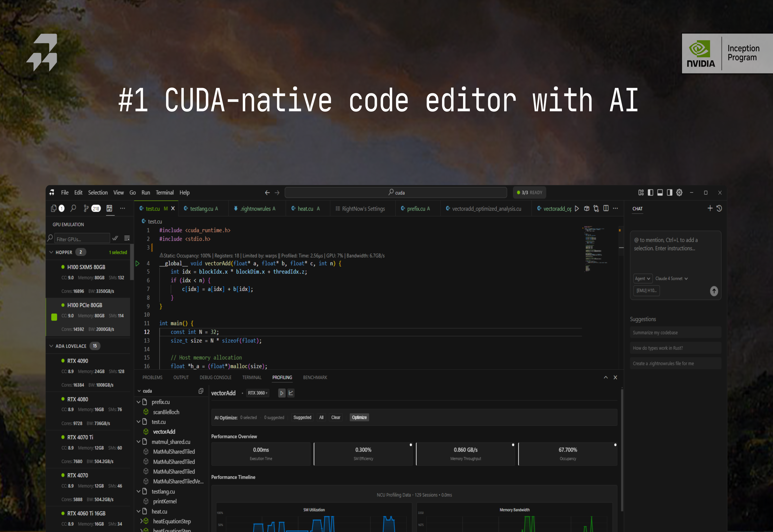Open the Terminal menu
This screenshot has height=532, width=773.
[x=164, y=192]
